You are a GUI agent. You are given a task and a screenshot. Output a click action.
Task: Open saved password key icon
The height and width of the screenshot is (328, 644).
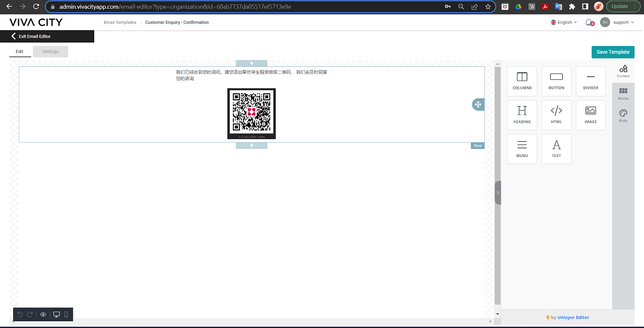click(448, 6)
